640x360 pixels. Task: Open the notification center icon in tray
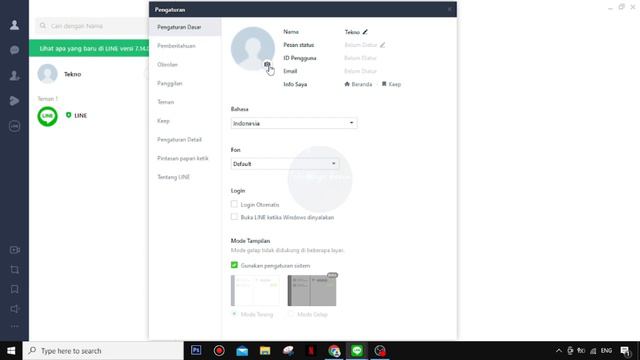click(625, 351)
